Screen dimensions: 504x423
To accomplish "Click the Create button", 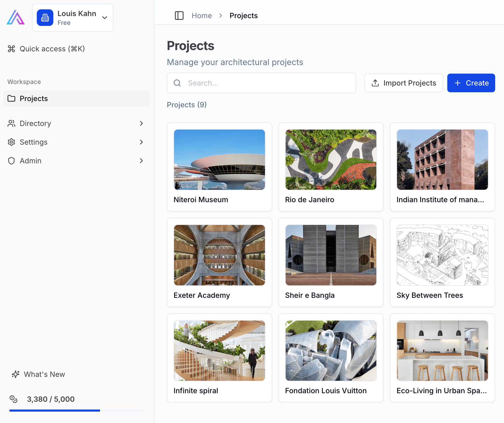I will (471, 83).
